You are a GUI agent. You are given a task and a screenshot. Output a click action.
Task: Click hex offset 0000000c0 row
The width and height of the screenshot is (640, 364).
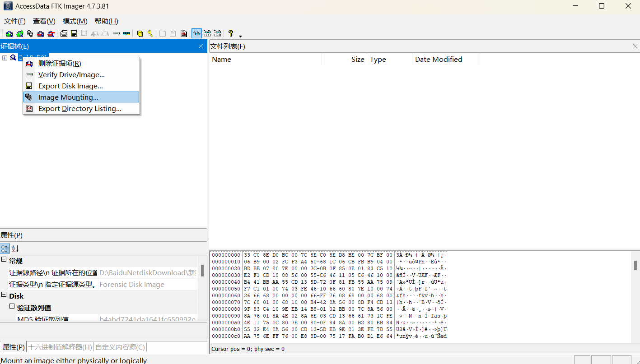click(330, 336)
